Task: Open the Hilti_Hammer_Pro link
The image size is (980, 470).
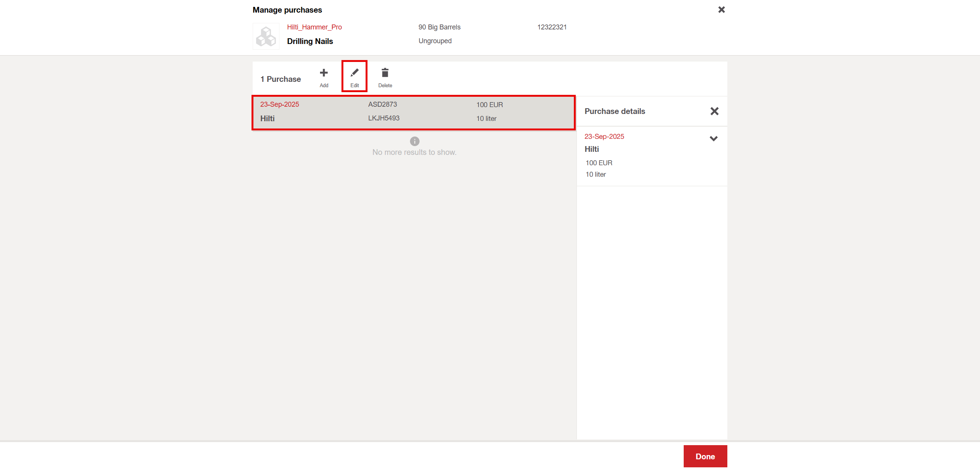Action: 314,27
